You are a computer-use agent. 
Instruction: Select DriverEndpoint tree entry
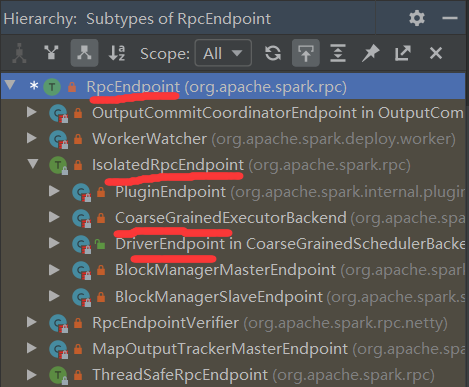click(170, 244)
